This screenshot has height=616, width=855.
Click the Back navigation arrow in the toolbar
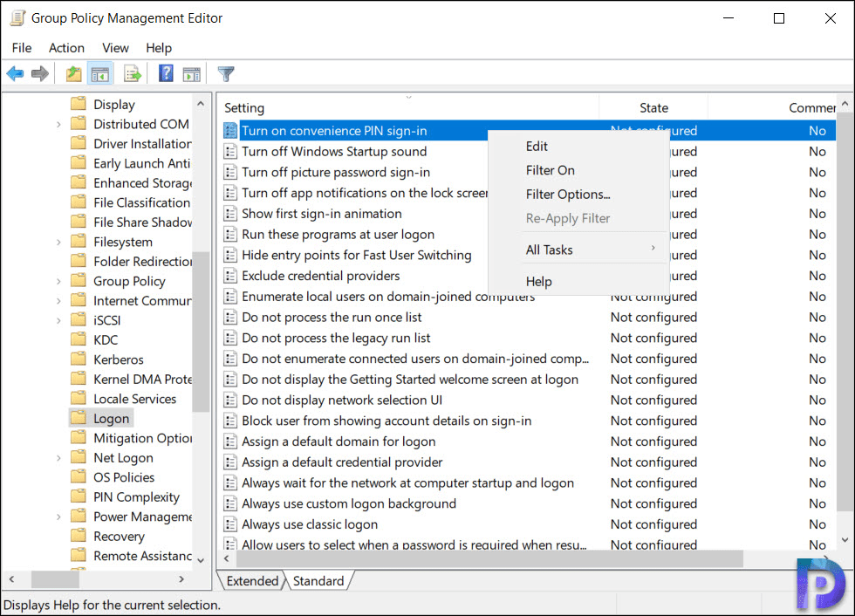click(x=15, y=73)
